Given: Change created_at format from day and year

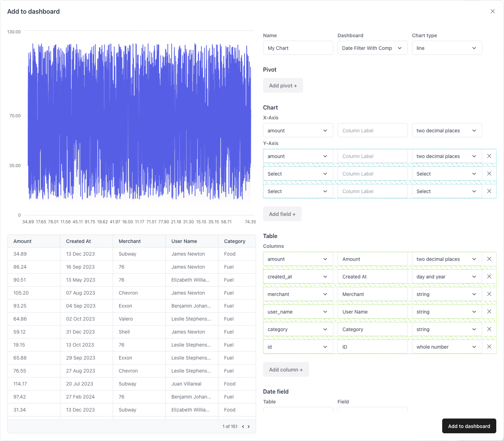Looking at the screenshot, I should 446,277.
